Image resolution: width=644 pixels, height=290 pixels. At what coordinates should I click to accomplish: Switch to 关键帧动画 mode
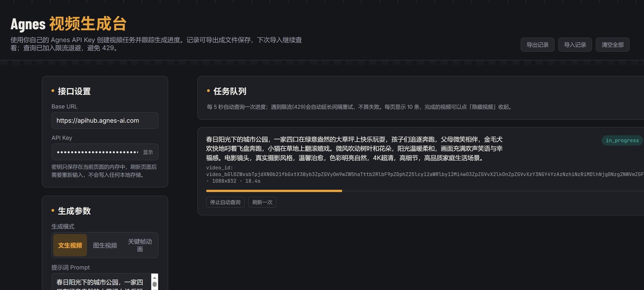140,245
